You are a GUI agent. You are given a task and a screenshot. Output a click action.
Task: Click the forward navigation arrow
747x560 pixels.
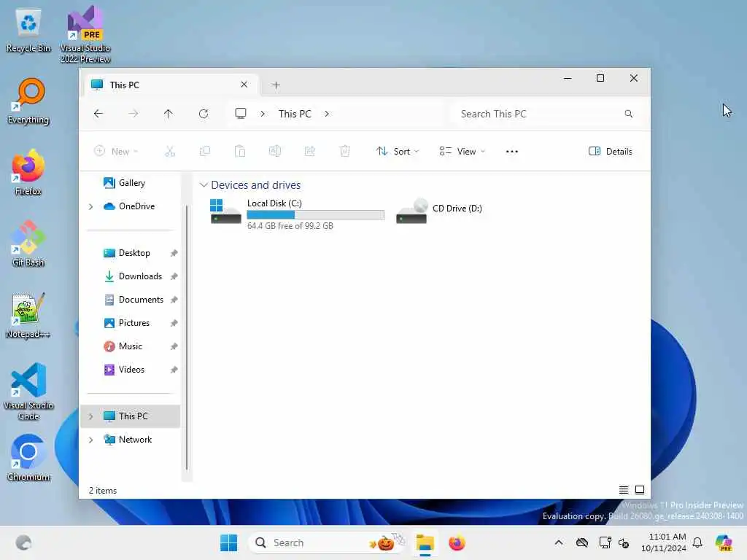[133, 114]
